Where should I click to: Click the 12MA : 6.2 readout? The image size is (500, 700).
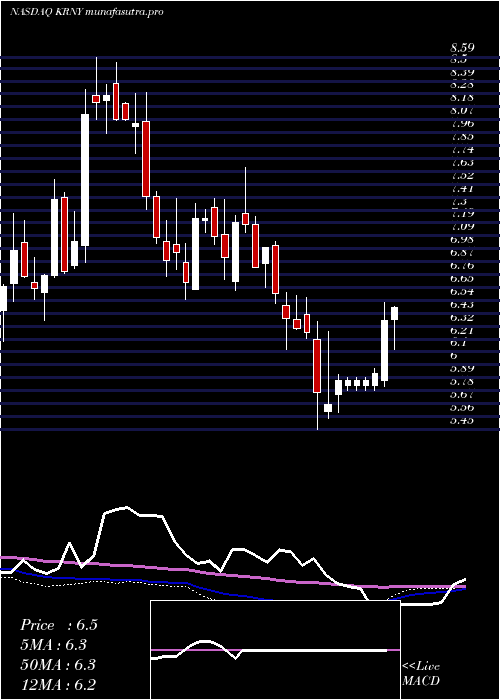click(58, 684)
